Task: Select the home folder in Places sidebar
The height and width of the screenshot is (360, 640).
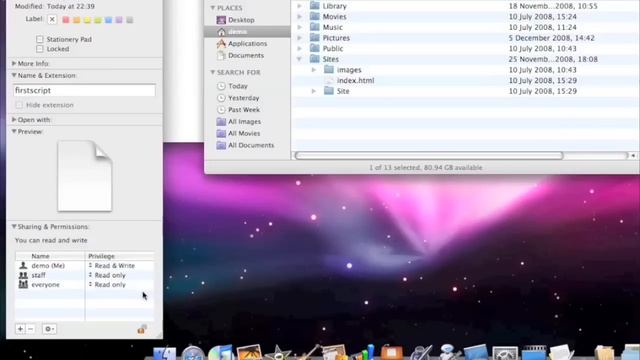Action: [247, 31]
